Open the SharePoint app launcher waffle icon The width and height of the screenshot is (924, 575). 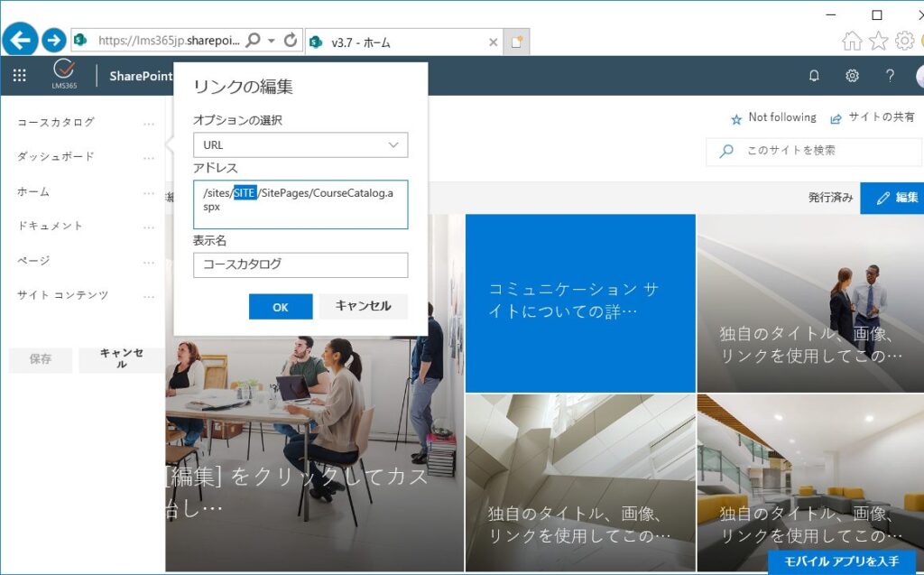pyautogui.click(x=19, y=76)
